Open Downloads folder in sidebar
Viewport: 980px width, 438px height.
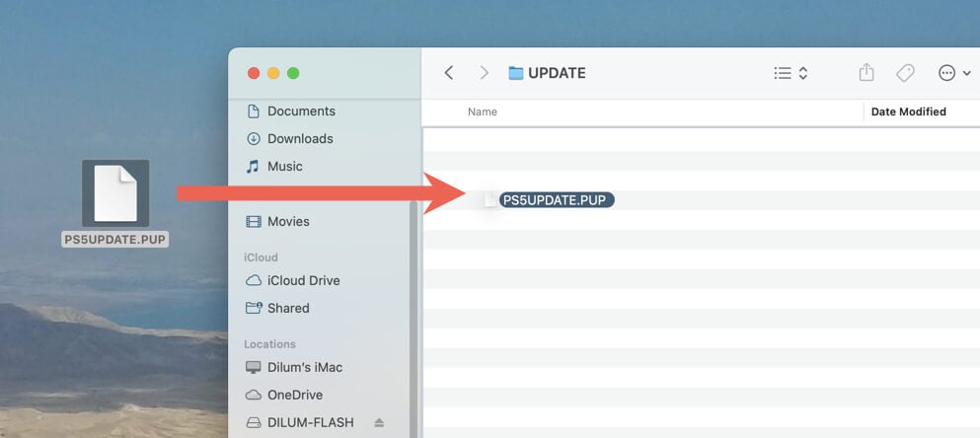[x=300, y=139]
